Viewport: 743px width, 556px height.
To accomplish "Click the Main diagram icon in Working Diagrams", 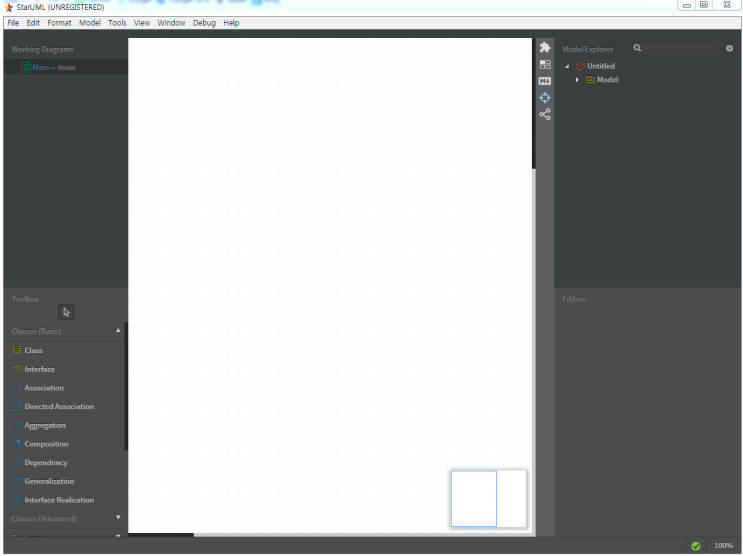I will tap(26, 67).
